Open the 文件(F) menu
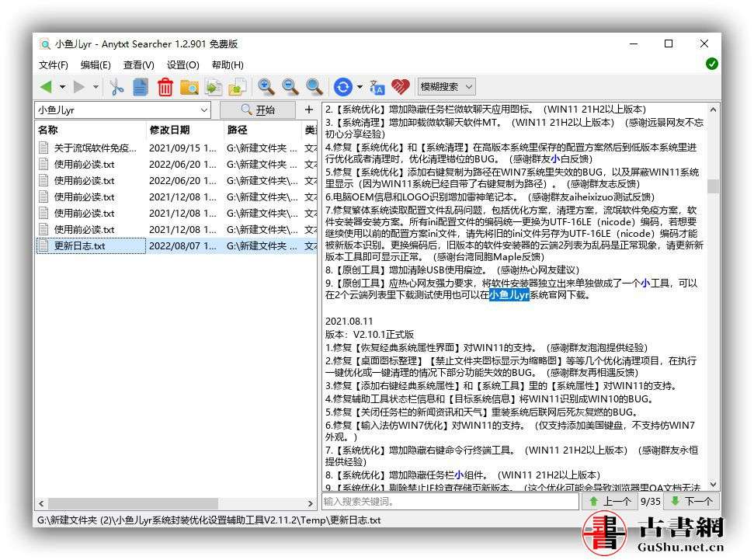This screenshot has width=754, height=560. (54, 65)
